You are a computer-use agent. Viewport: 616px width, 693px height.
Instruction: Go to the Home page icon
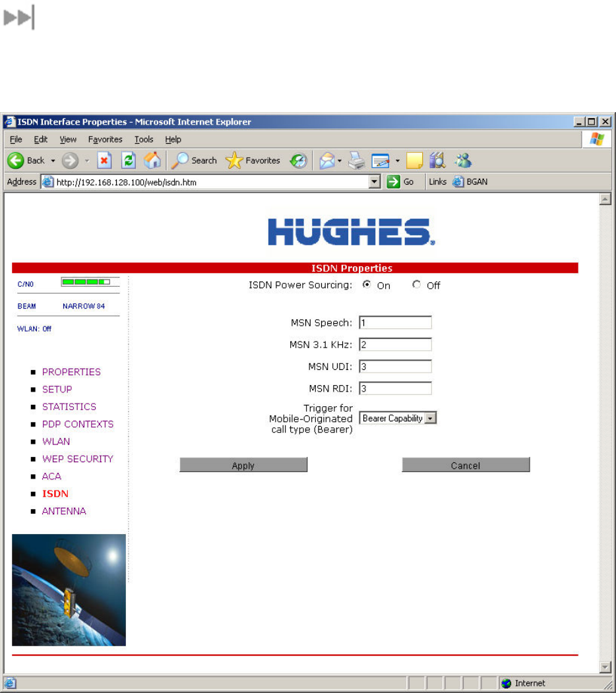point(152,160)
